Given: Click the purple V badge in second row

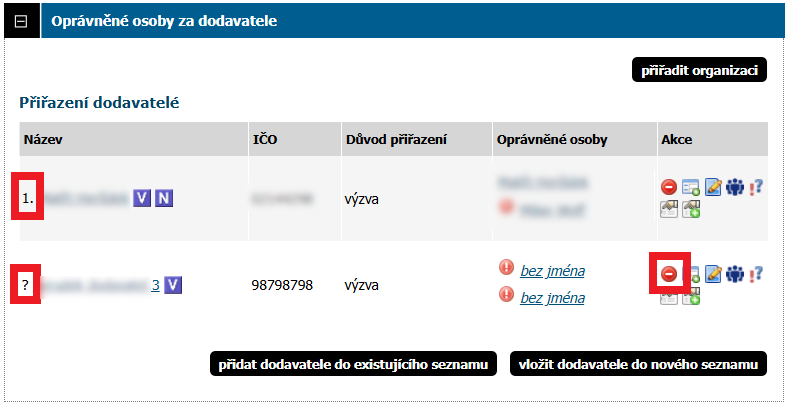Looking at the screenshot, I should pos(173,285).
